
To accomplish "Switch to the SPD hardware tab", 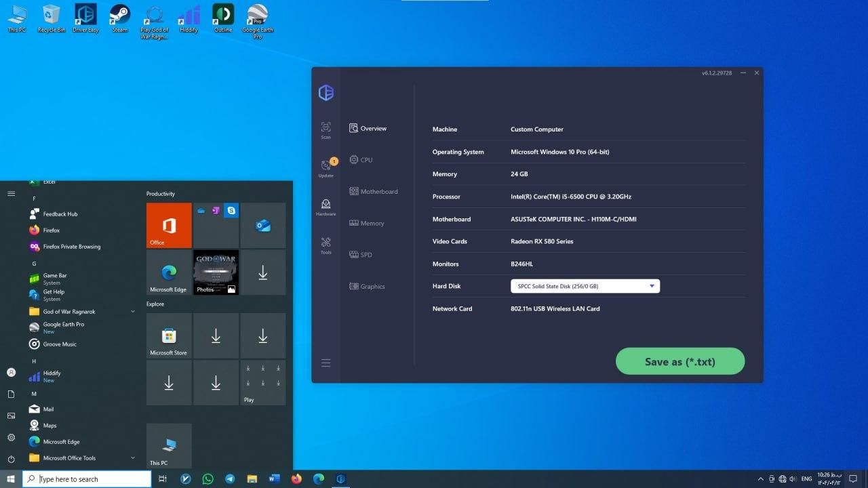I will 361,255.
